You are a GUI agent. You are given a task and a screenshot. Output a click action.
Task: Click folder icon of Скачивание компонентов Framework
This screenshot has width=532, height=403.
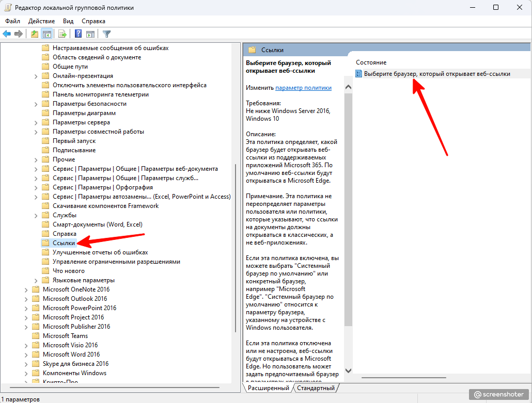coord(45,206)
